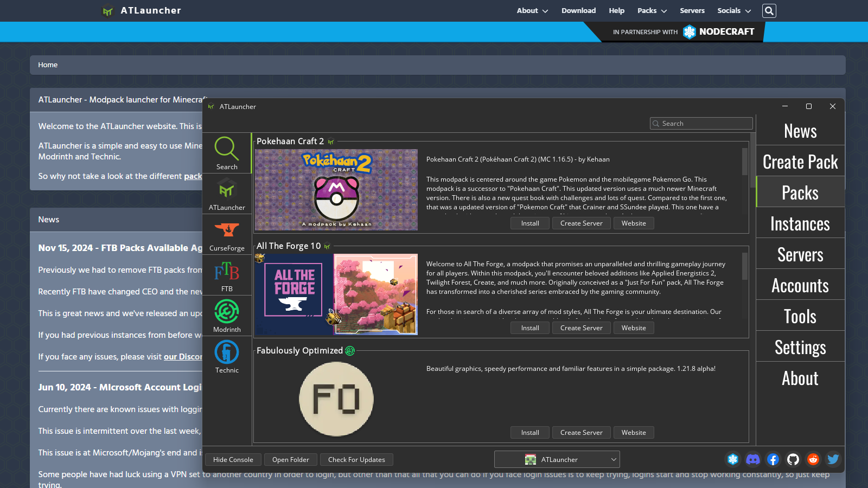Expand the About menu on the website
868x488 pixels.
532,11
